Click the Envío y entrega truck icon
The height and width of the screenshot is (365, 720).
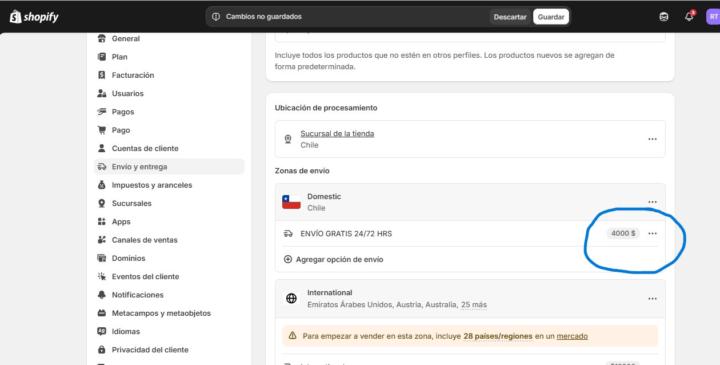tap(101, 167)
